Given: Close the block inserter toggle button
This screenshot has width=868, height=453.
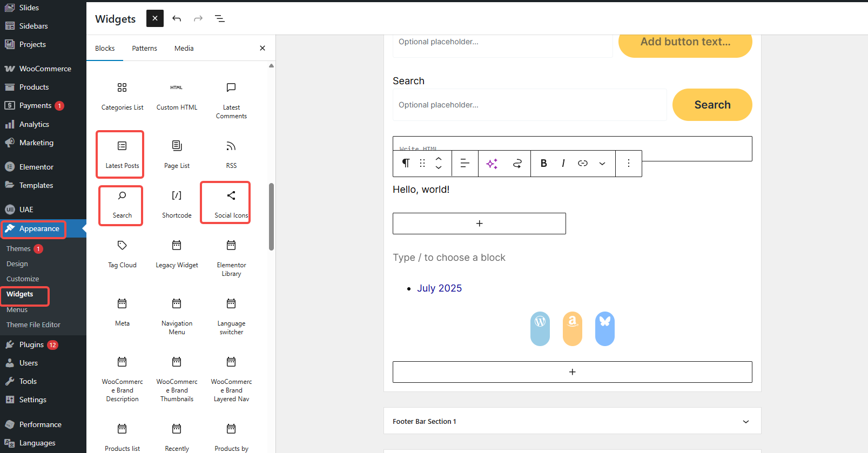Looking at the screenshot, I should [x=155, y=18].
